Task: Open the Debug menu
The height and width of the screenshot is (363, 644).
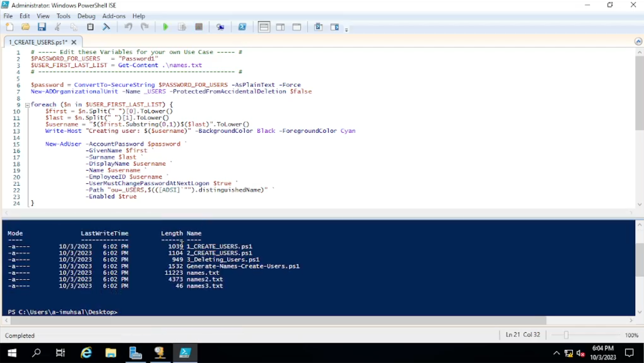Action: (86, 16)
